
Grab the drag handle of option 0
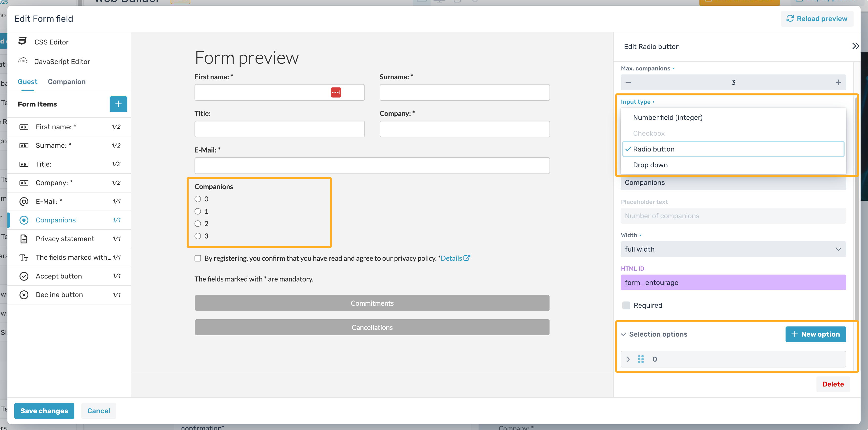tap(641, 359)
